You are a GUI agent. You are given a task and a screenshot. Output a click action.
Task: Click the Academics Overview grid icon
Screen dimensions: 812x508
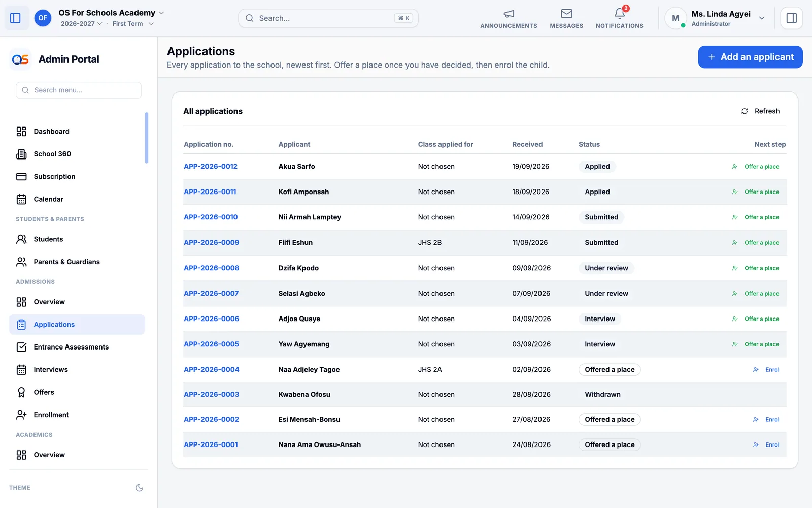[21, 455]
